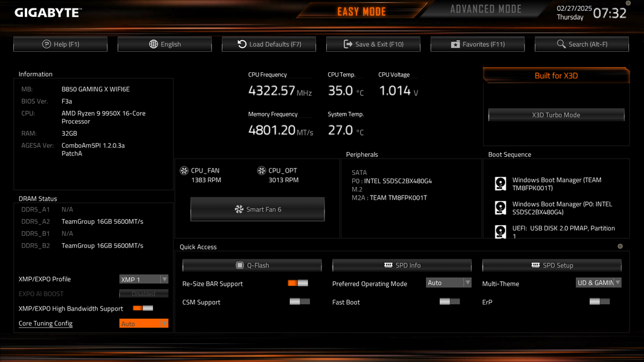Open Favorites (F11)
Image resolution: width=644 pixels, height=362 pixels.
coord(478,44)
